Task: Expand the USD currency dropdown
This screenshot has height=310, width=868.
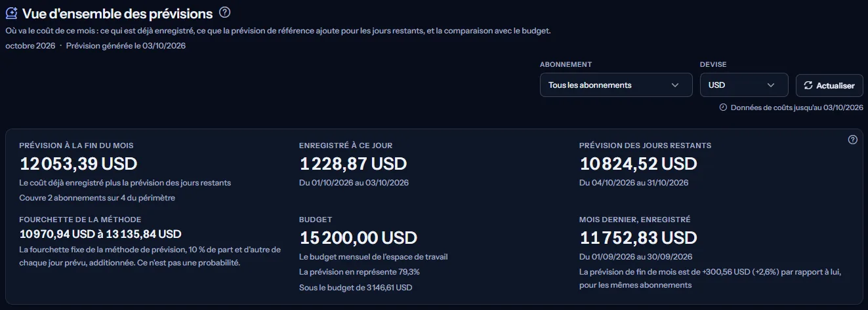Action: point(744,85)
